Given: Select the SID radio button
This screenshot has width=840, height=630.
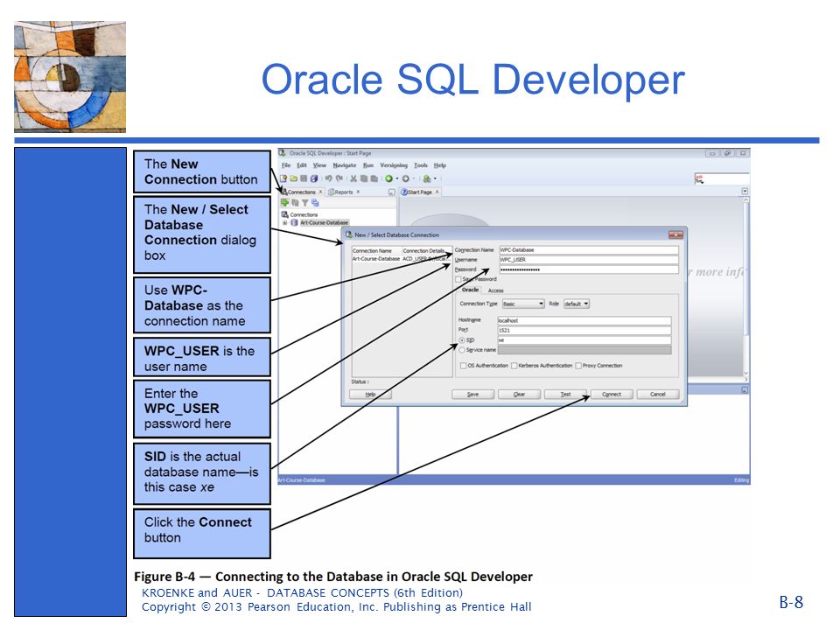Looking at the screenshot, I should [462, 340].
